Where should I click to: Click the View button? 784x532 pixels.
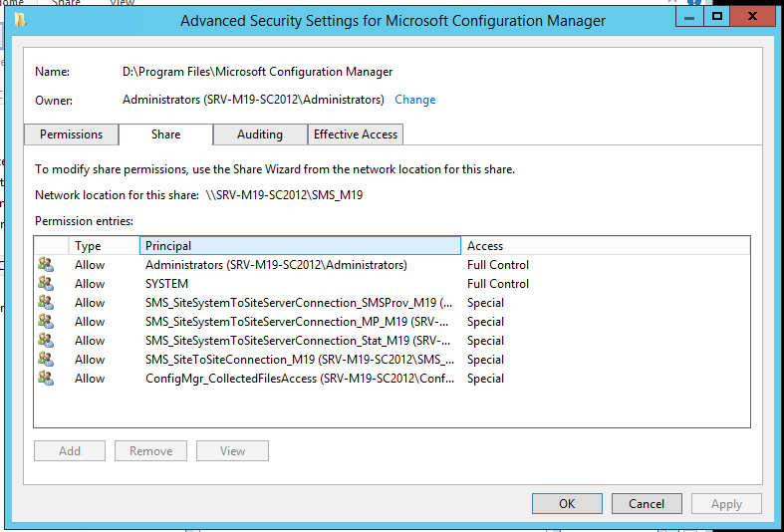tap(232, 451)
